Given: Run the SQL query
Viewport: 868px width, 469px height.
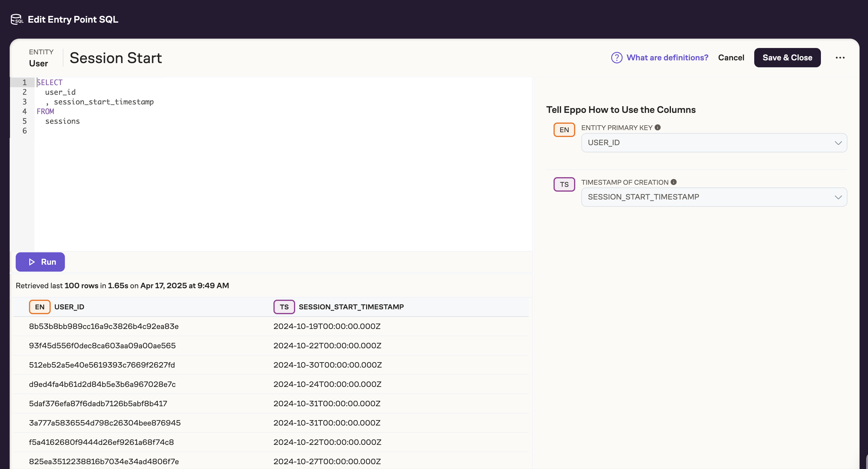Looking at the screenshot, I should coord(40,262).
